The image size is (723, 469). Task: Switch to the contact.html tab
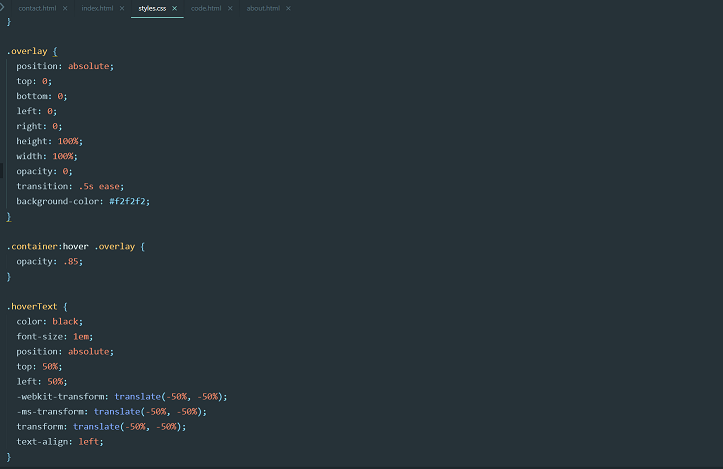click(x=37, y=8)
